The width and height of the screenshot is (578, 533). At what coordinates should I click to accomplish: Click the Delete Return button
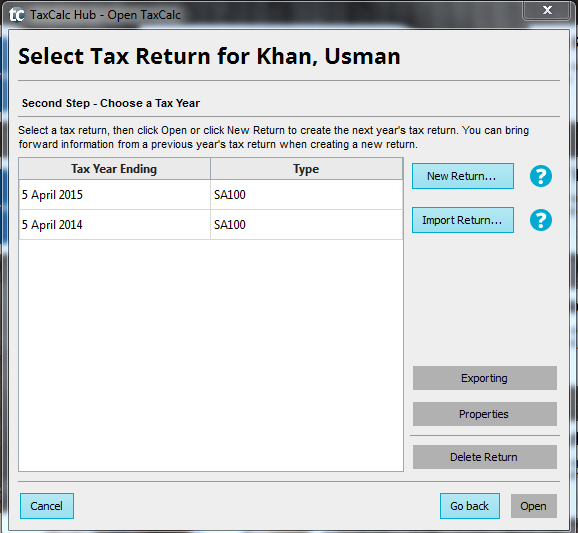click(484, 457)
